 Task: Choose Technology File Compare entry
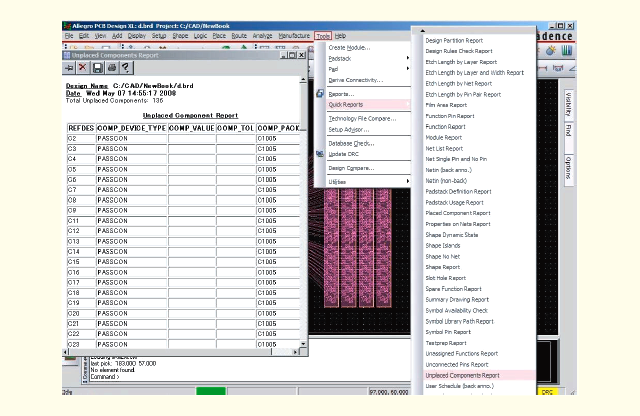coord(362,119)
